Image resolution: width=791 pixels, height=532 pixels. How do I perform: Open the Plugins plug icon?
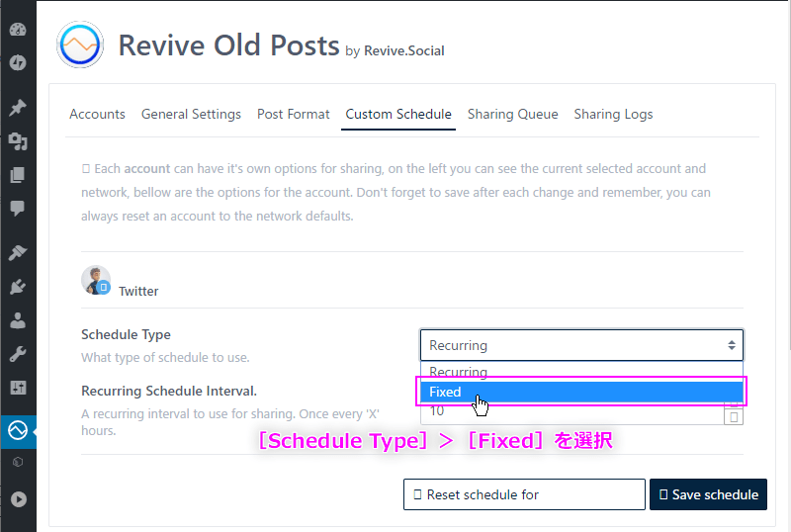point(18,287)
